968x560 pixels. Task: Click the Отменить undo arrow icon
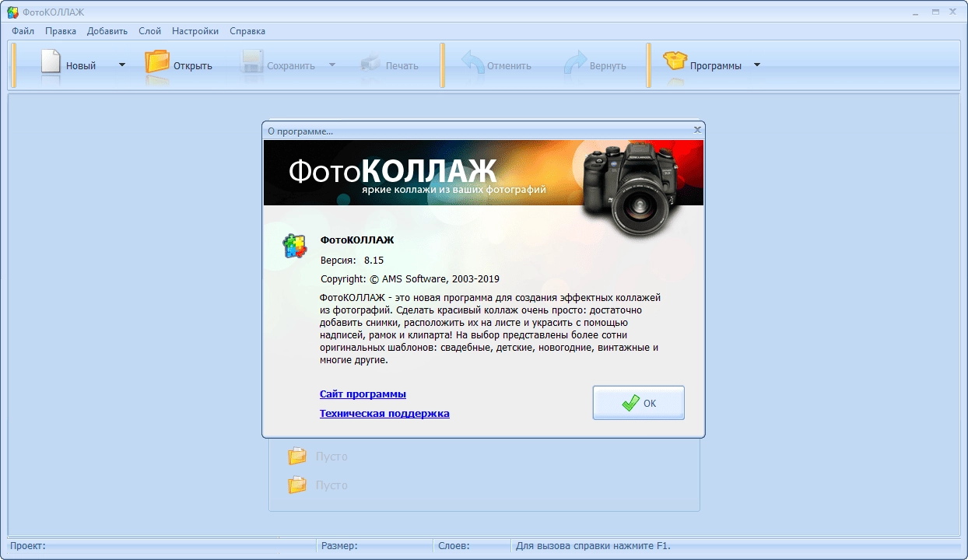(472, 62)
